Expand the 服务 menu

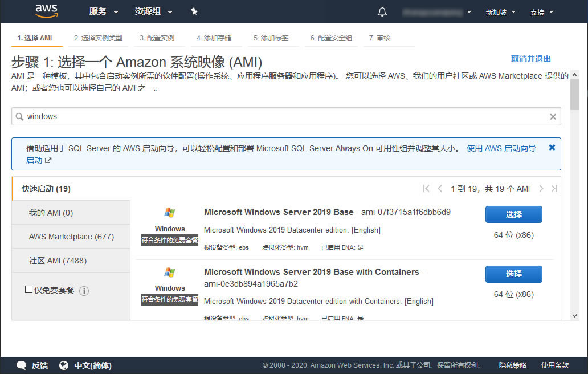(x=104, y=11)
